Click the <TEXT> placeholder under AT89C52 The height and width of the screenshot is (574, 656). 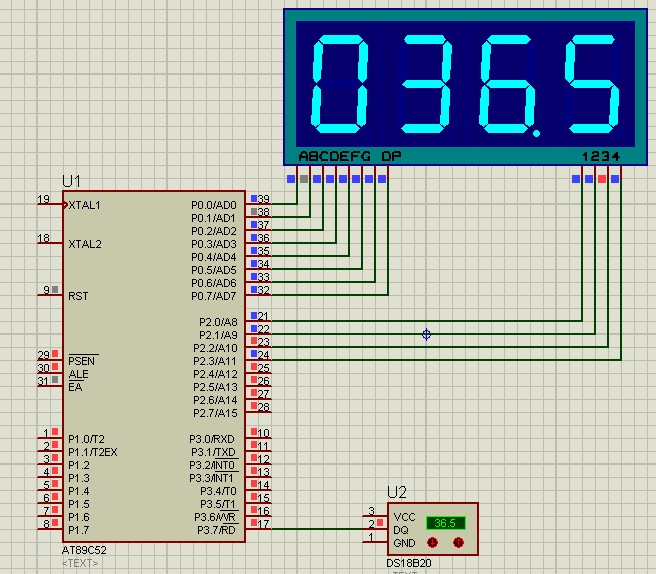pos(80,563)
